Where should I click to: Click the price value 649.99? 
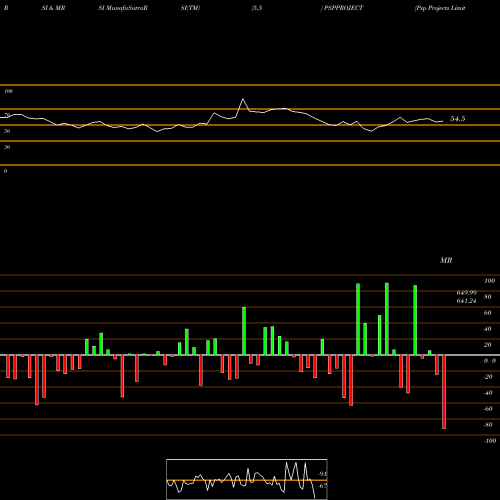click(x=467, y=293)
